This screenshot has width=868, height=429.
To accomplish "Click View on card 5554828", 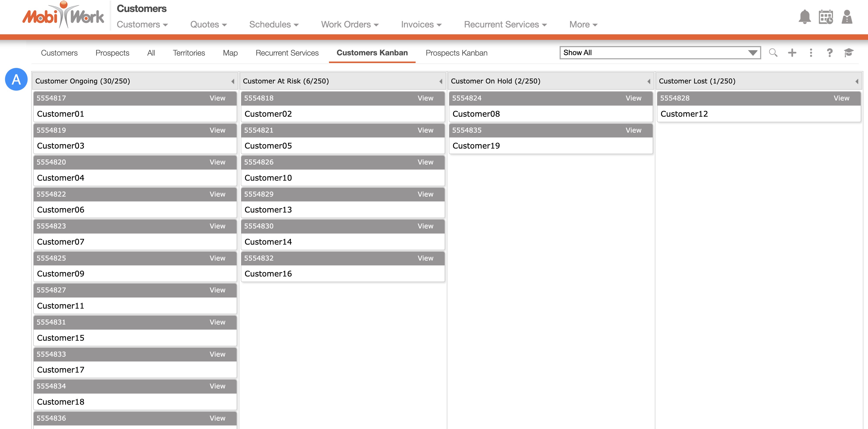I will (x=841, y=98).
